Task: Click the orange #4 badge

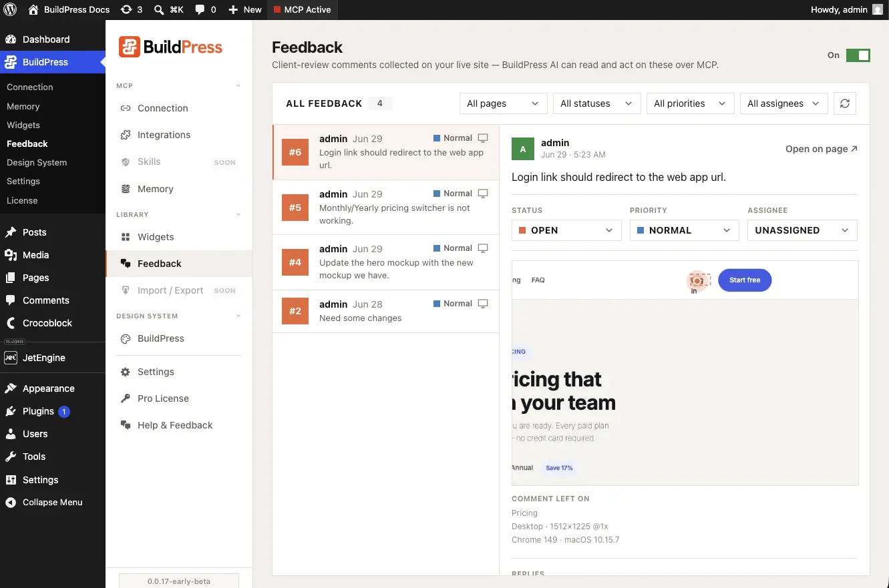Action: click(x=295, y=262)
